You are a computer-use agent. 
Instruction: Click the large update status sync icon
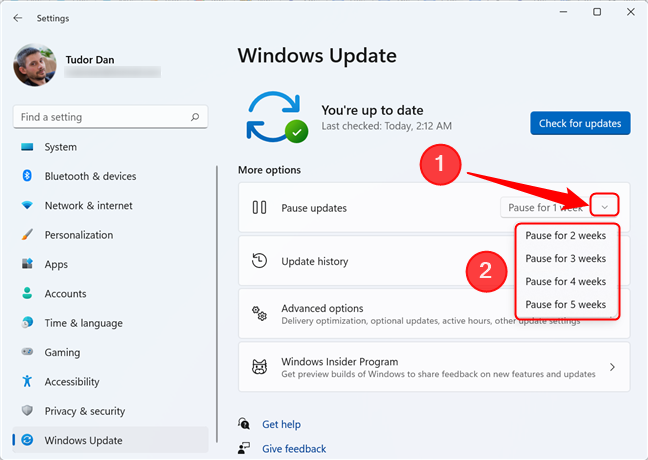[x=277, y=117]
